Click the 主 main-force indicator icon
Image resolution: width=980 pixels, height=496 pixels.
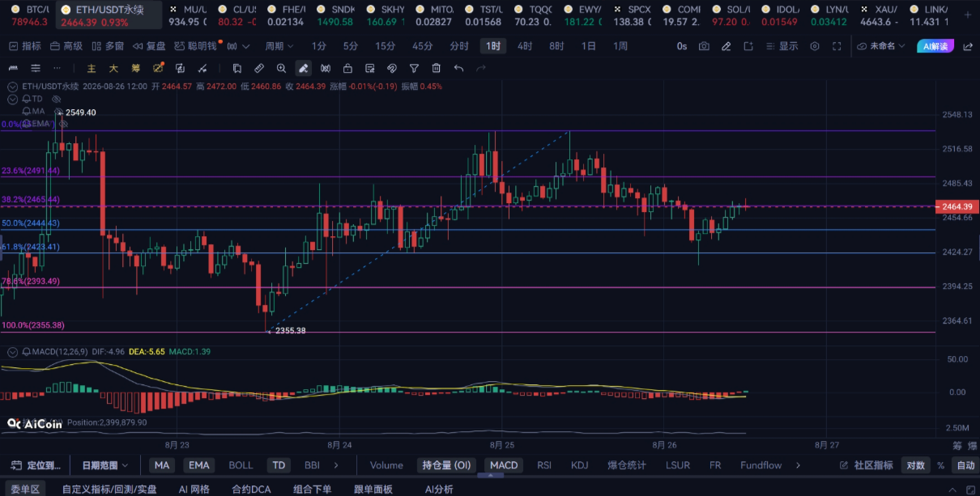[x=92, y=68]
